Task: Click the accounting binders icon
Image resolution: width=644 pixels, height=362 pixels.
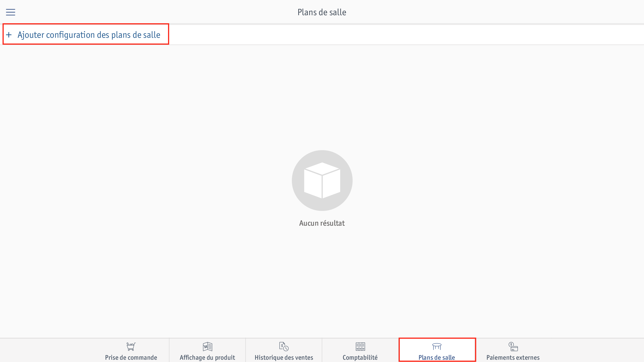Action: [x=360, y=347]
